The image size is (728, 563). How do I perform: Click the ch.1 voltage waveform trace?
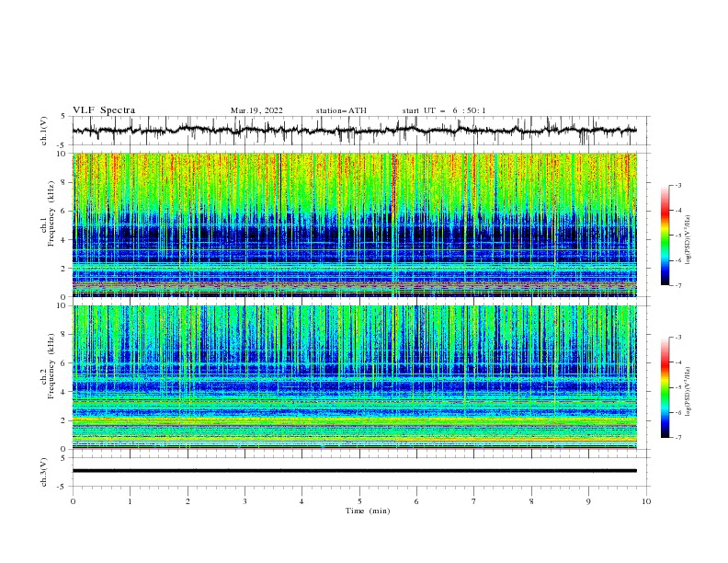click(x=354, y=131)
